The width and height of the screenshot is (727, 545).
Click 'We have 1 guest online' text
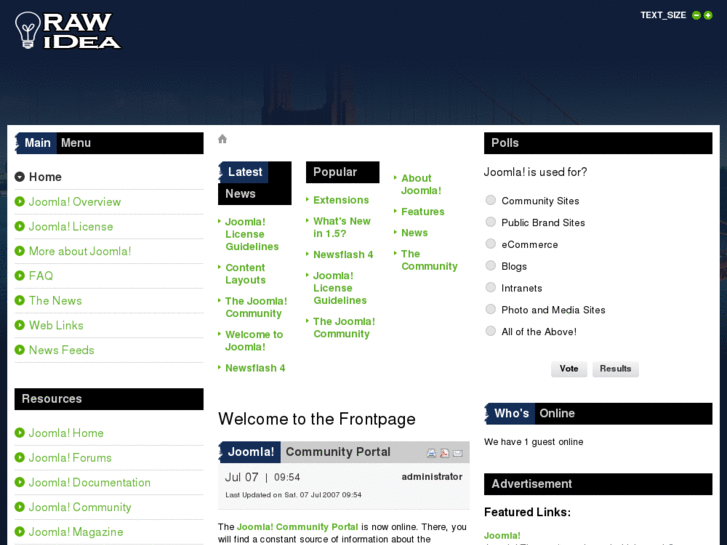pos(534,442)
